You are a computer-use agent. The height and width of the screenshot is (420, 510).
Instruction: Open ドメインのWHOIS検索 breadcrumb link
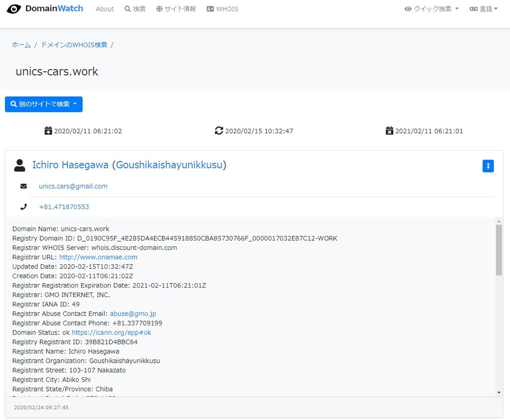pyautogui.click(x=74, y=45)
